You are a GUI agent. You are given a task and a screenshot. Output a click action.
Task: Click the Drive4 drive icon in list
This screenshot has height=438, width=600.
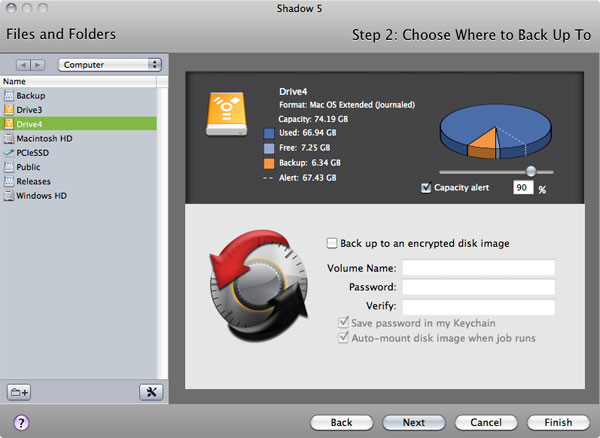pyautogui.click(x=8, y=124)
